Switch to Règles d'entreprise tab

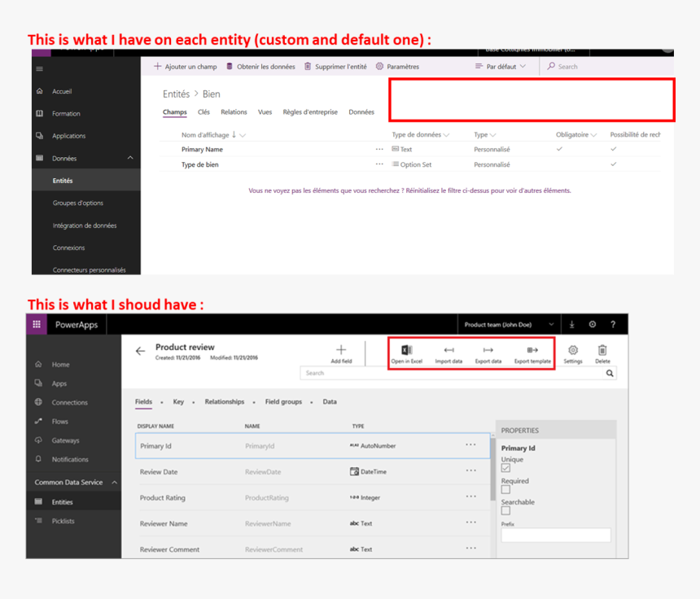tap(310, 112)
